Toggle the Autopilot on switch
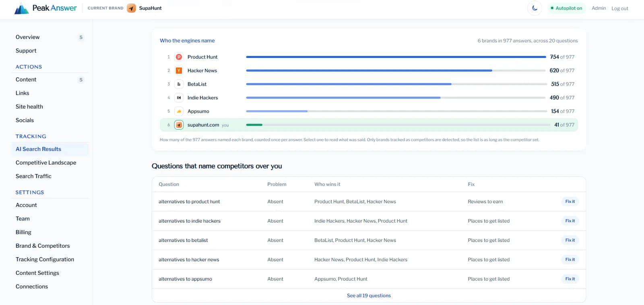Viewport: 644px width, 305px height. (566, 8)
